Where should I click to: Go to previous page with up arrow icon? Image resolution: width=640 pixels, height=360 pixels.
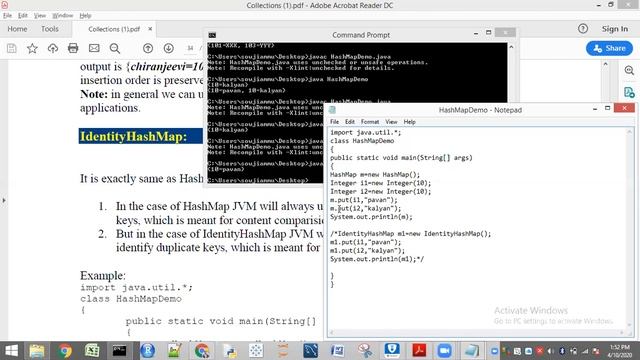click(148, 48)
